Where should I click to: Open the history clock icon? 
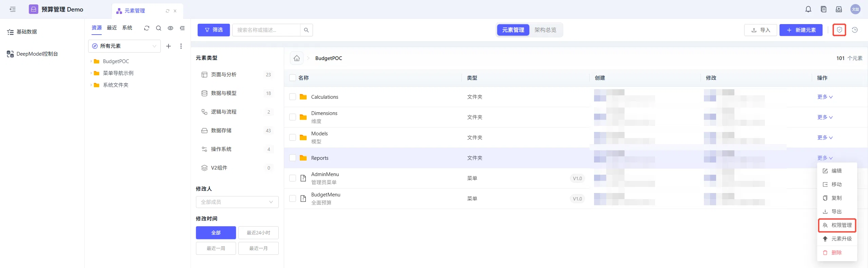point(855,30)
